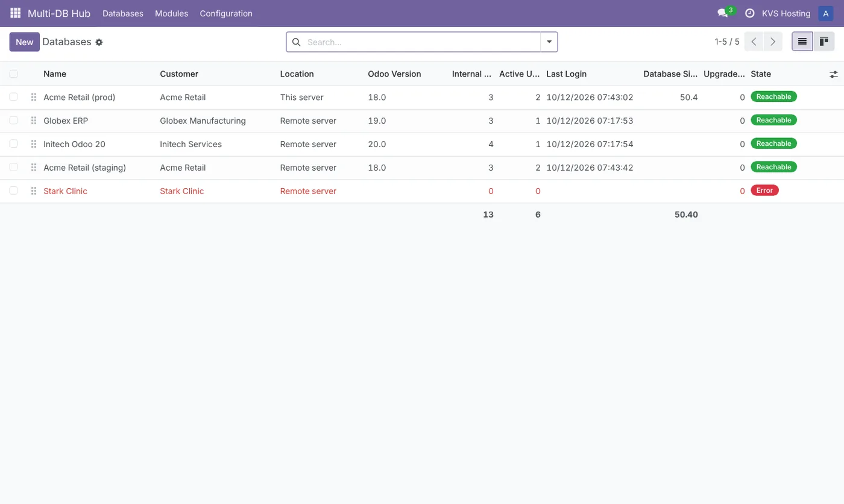Screen dimensions: 844x504
Task: Click the Multi-DB Hub app title
Action: click(59, 13)
